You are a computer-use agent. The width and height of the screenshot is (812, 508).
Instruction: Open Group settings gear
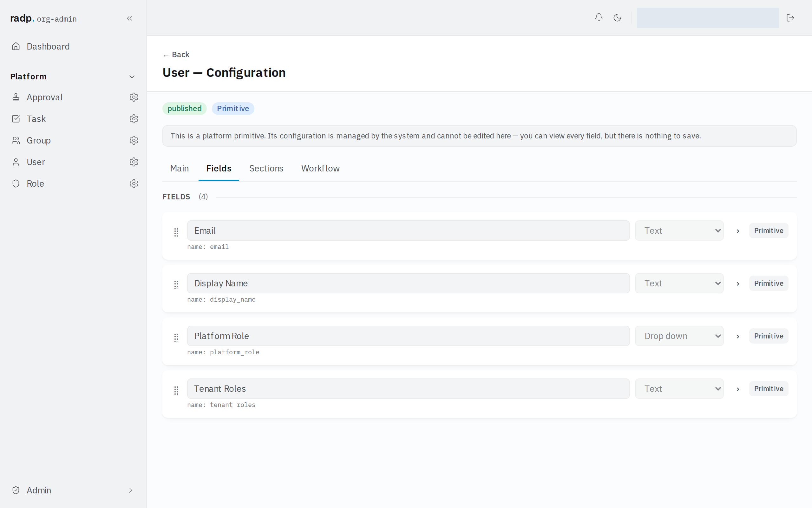[134, 140]
